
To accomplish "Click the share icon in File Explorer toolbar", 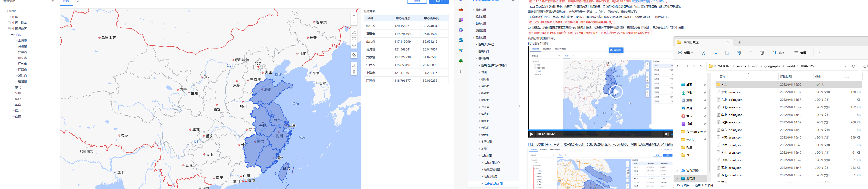I will coord(750,53).
